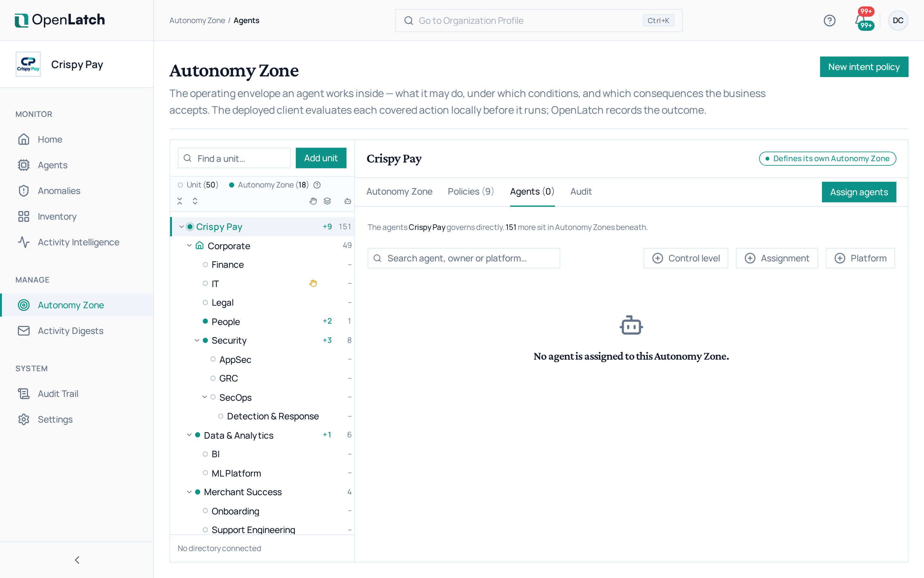Click the layers icon in tree toolbar
Viewport: 924px width, 578px height.
327,201
